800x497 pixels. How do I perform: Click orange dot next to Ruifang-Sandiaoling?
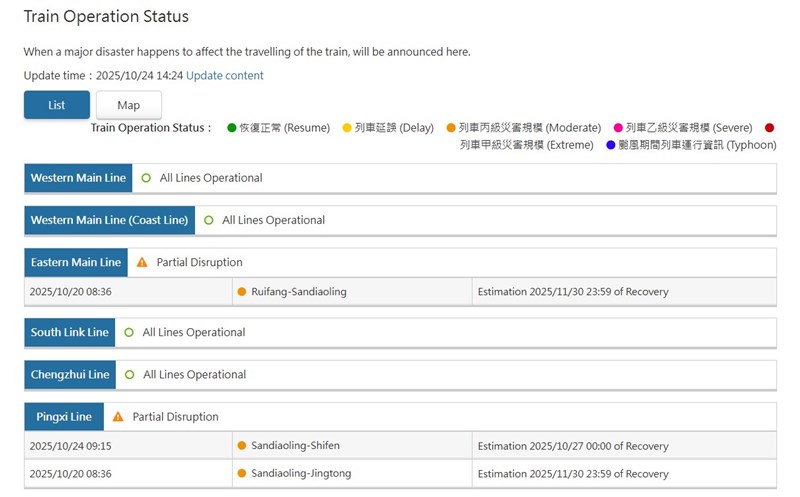point(242,292)
